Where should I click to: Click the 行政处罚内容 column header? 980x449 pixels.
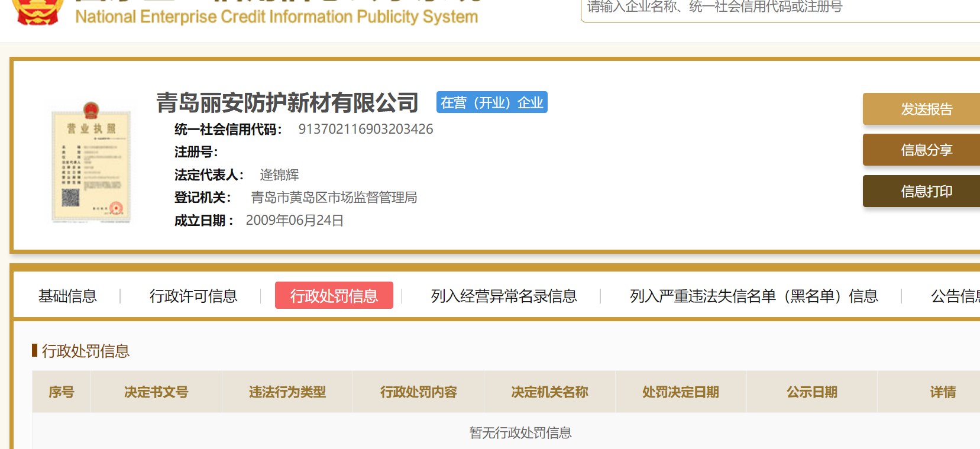tap(419, 392)
